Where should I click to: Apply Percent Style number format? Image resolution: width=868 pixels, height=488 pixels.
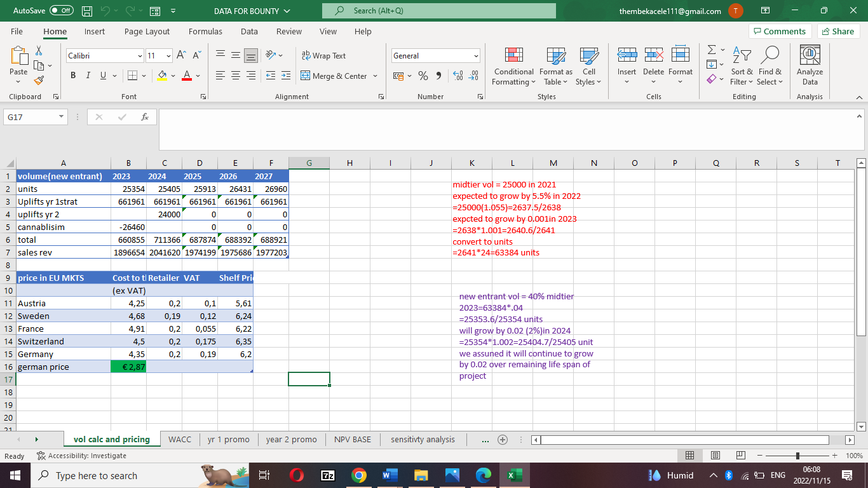click(423, 76)
